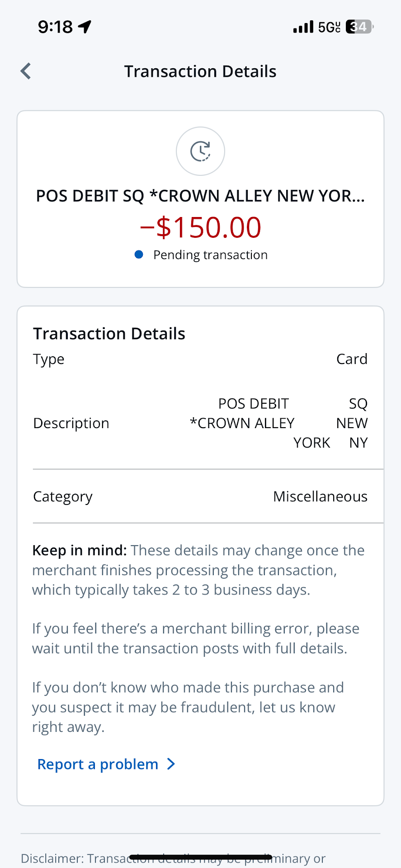This screenshot has width=401, height=868.
Task: Select the truncated POS DEBIT merchant name
Action: (x=200, y=196)
